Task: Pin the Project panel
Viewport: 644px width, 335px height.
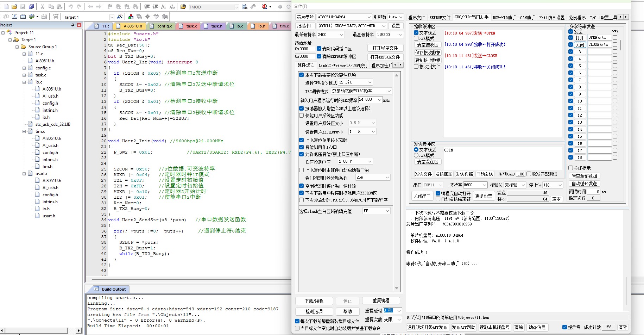Action: [x=73, y=25]
